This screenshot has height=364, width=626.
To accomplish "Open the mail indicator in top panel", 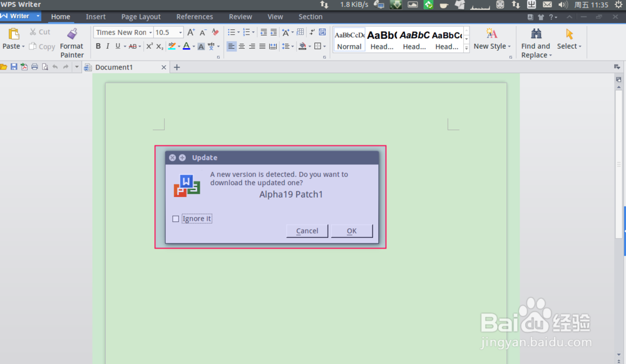I will [547, 5].
